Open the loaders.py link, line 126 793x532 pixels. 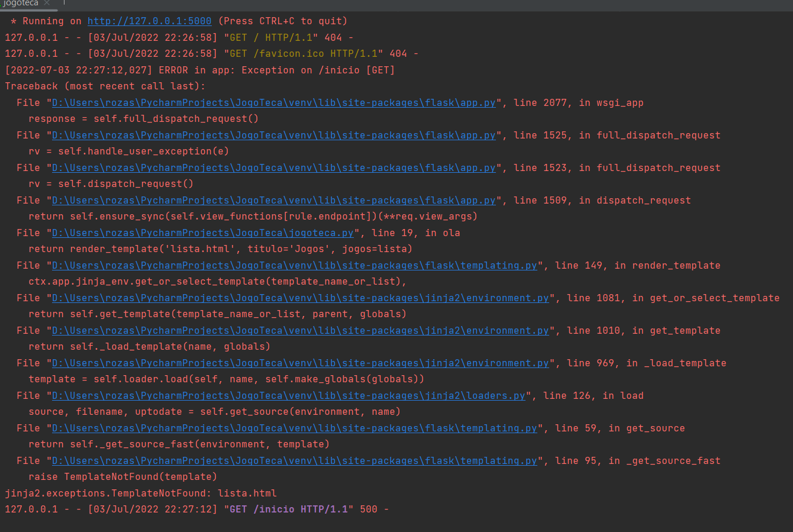[x=289, y=396]
